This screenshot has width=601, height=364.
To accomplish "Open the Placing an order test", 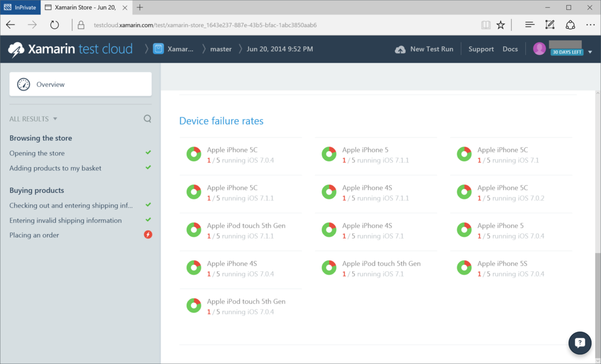I will tap(34, 235).
